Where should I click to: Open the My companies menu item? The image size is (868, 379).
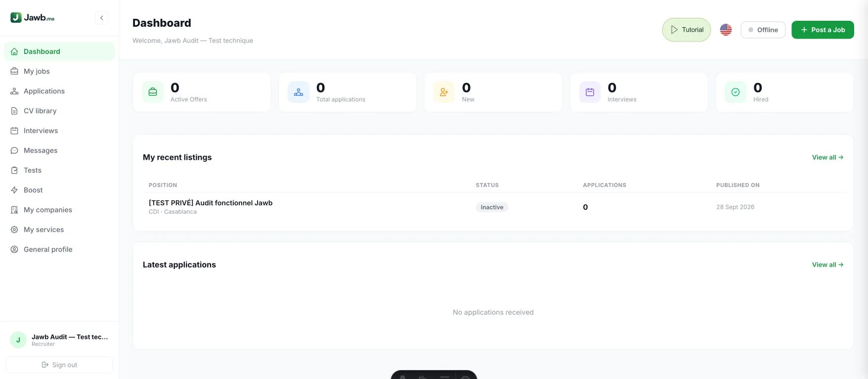(x=59, y=210)
